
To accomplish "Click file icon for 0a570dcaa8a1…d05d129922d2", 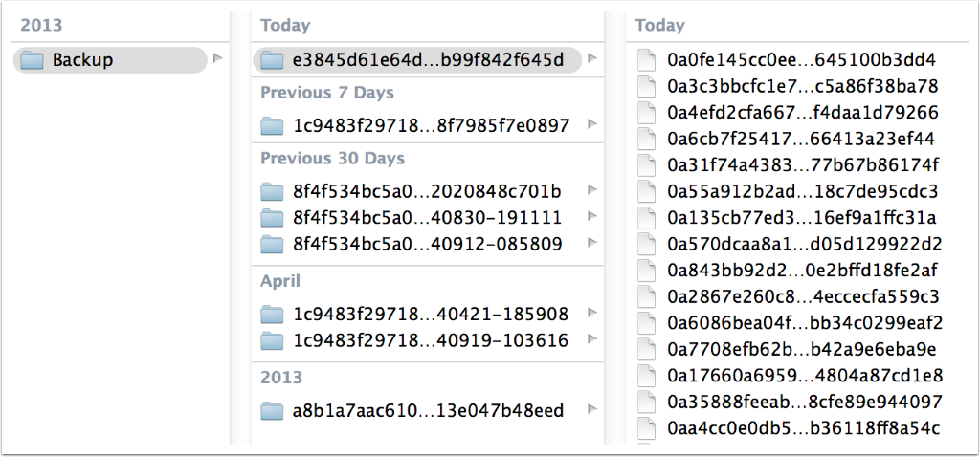I will pyautogui.click(x=648, y=244).
